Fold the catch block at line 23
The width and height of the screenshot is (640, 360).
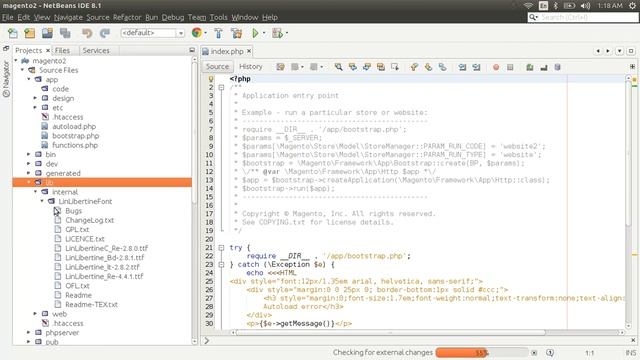pyautogui.click(x=221, y=264)
